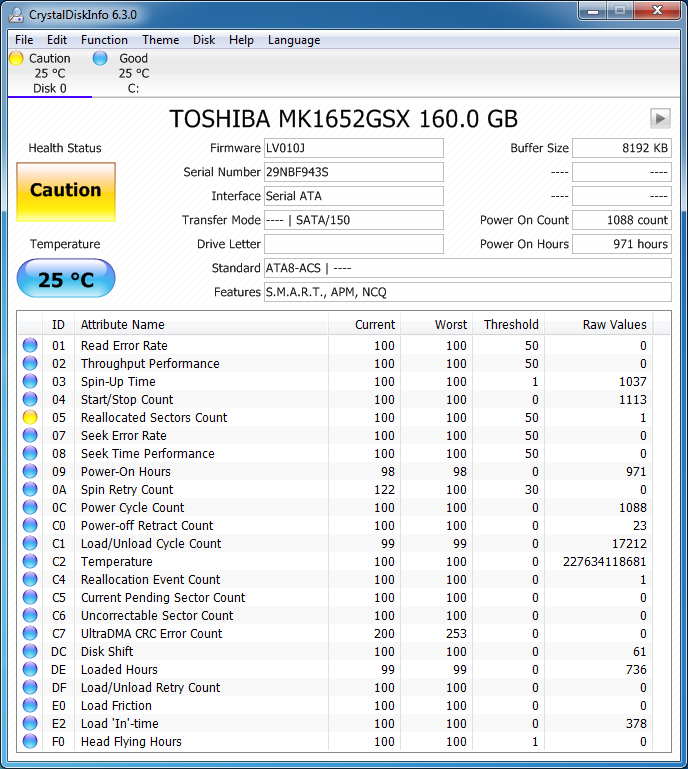The image size is (688, 769).
Task: Select the Caution Disk 0 drive tab
Action: [x=50, y=73]
